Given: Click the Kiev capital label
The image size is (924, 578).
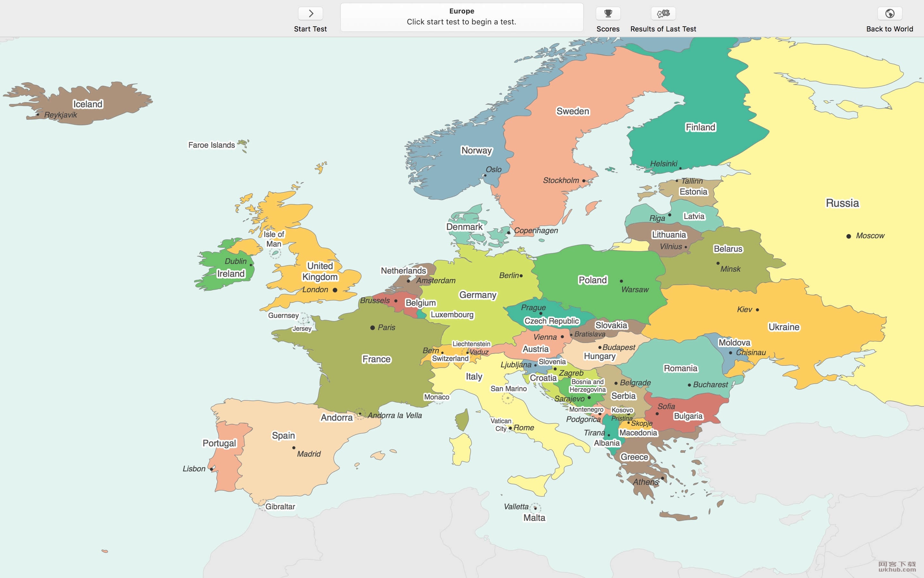Looking at the screenshot, I should click(x=744, y=310).
